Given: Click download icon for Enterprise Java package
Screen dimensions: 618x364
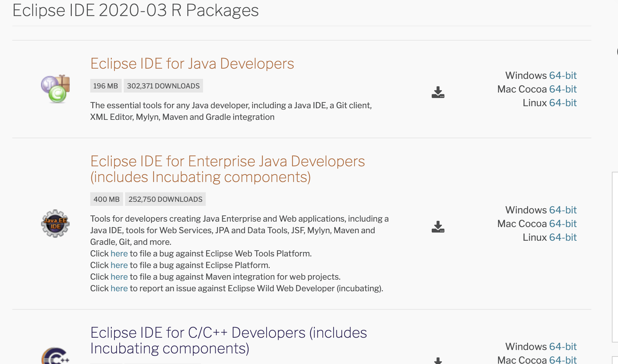Looking at the screenshot, I should [438, 227].
